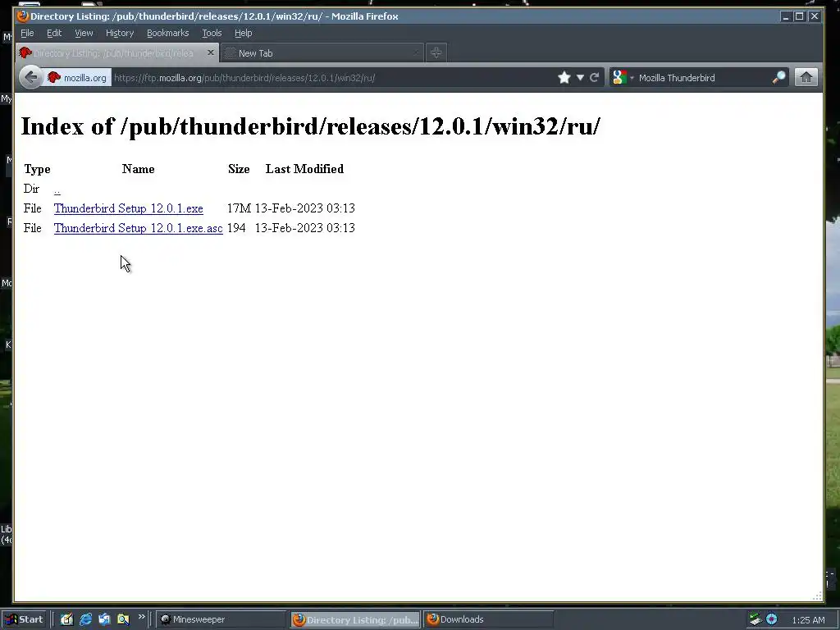
Task: Open the Edit menu
Action: click(x=54, y=33)
